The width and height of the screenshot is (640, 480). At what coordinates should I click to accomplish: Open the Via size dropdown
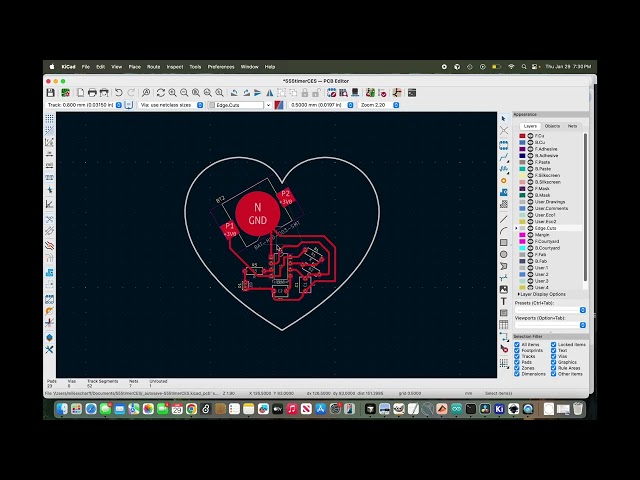(200, 105)
